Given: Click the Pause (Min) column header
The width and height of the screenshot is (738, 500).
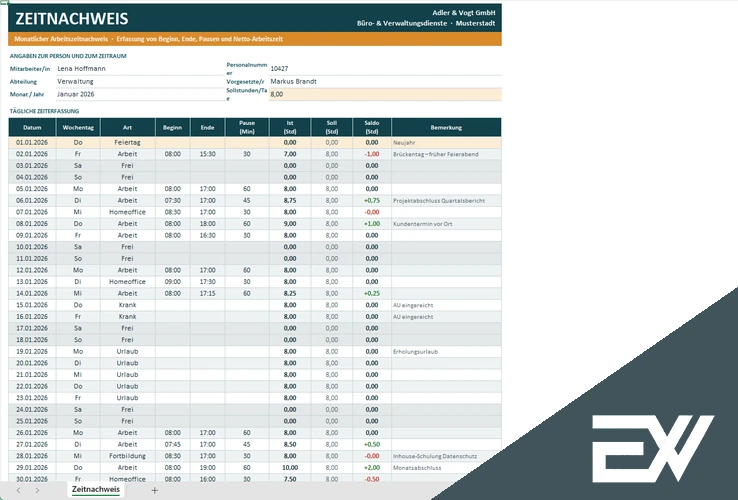Looking at the screenshot, I should tap(247, 128).
